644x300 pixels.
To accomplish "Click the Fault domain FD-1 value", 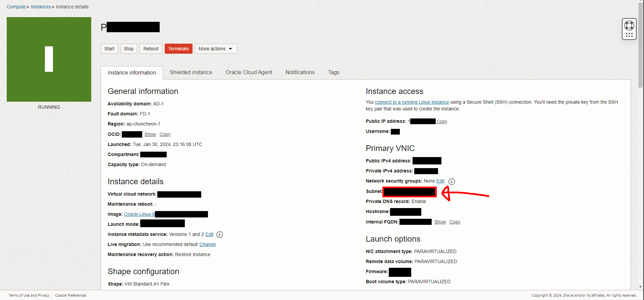I will 145,114.
